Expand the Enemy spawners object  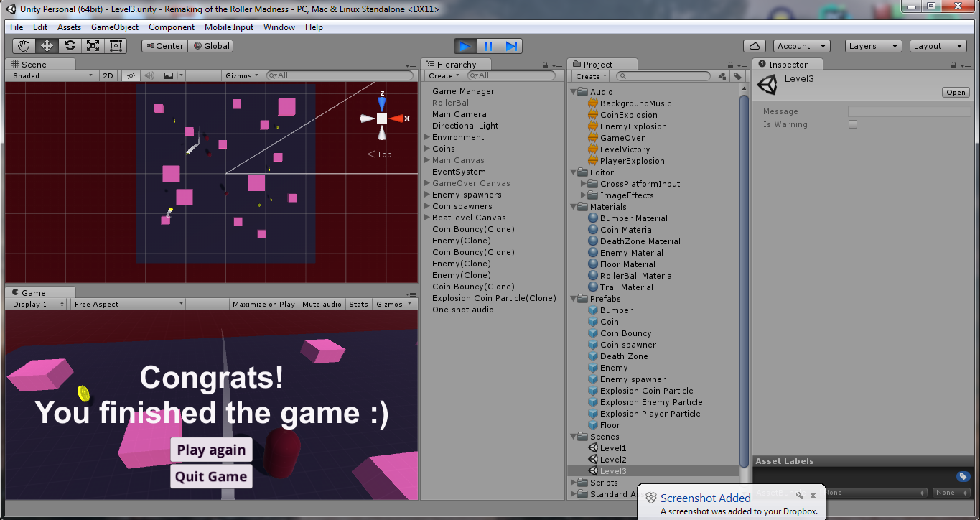(427, 195)
